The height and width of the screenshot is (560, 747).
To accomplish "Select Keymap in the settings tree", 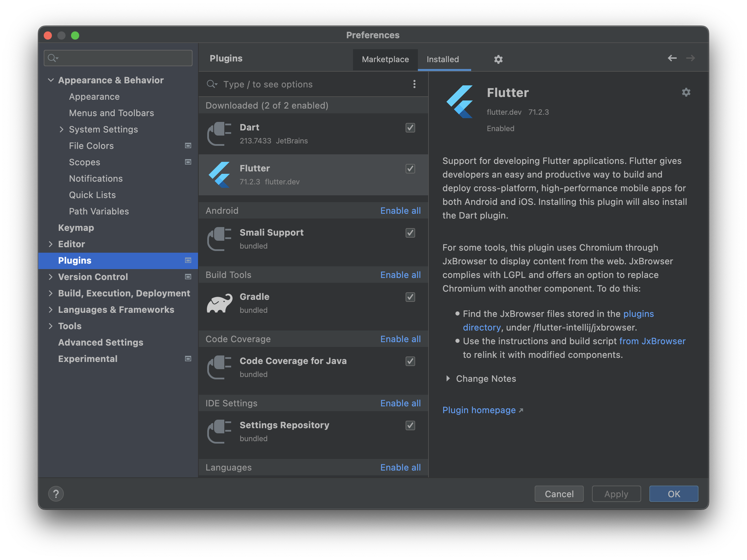I will click(76, 227).
